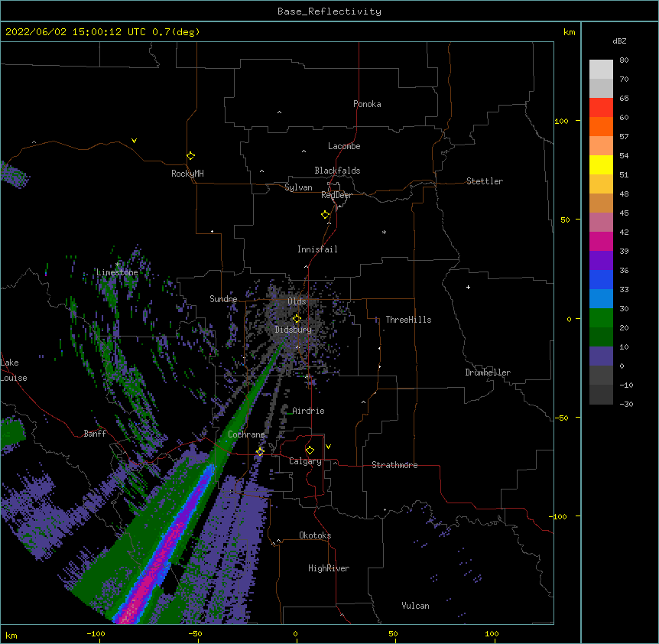659x644 pixels.
Task: Select the RockyMH label
Action: (187, 174)
